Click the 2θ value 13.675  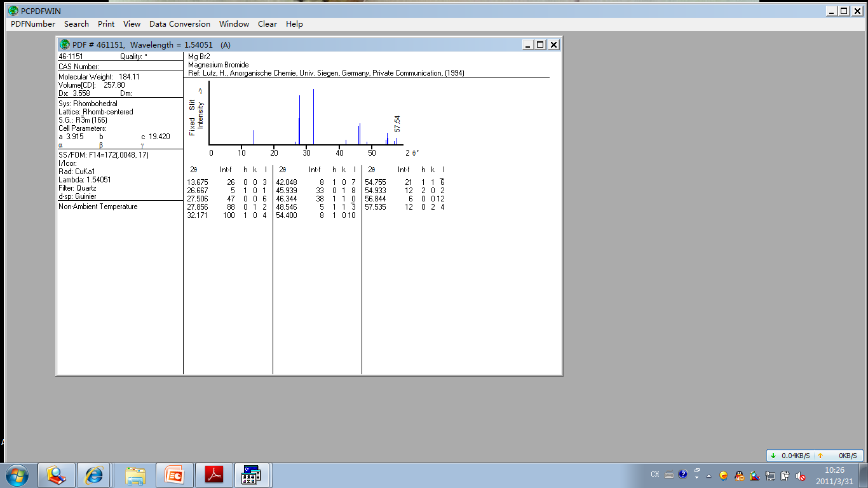click(197, 182)
